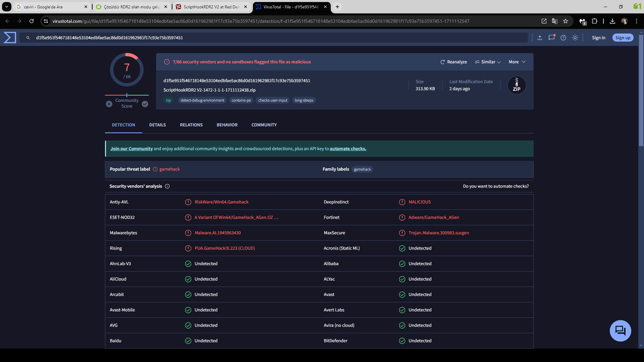Switch to the BEHAVIOR tab
Screen dimensions: 644x362
point(227,125)
